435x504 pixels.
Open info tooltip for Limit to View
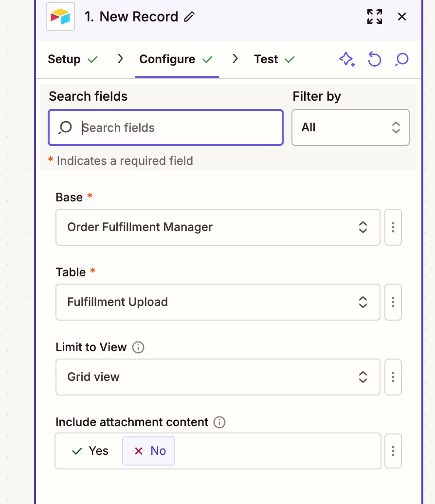138,347
